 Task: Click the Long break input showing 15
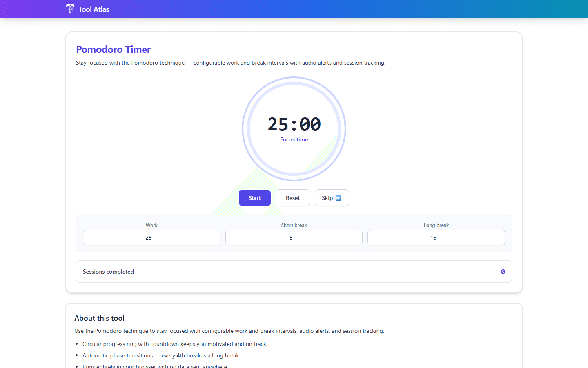coord(436,238)
